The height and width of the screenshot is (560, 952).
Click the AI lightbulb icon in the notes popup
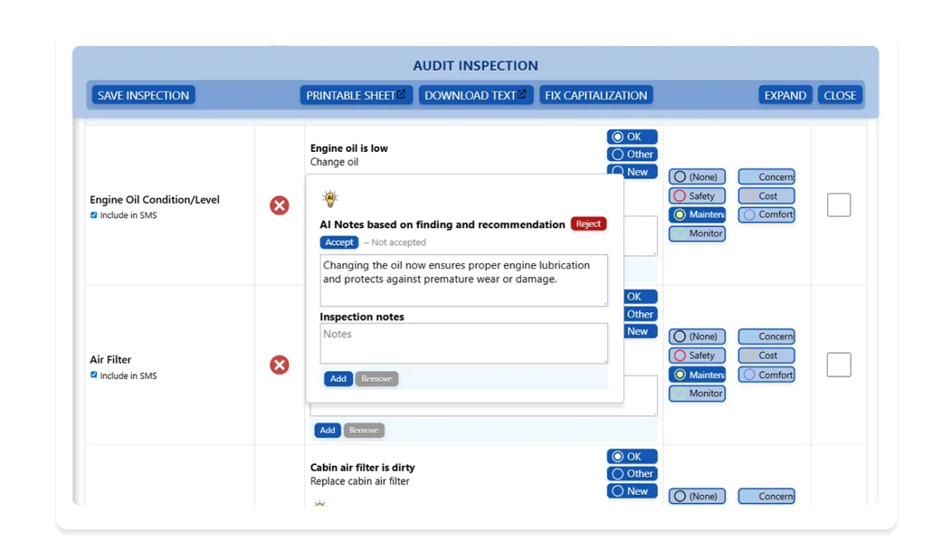tap(329, 198)
